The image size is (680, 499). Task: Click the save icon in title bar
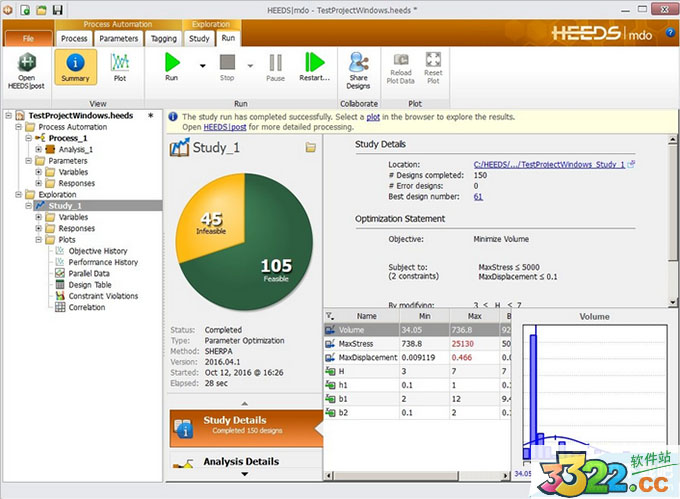point(58,9)
